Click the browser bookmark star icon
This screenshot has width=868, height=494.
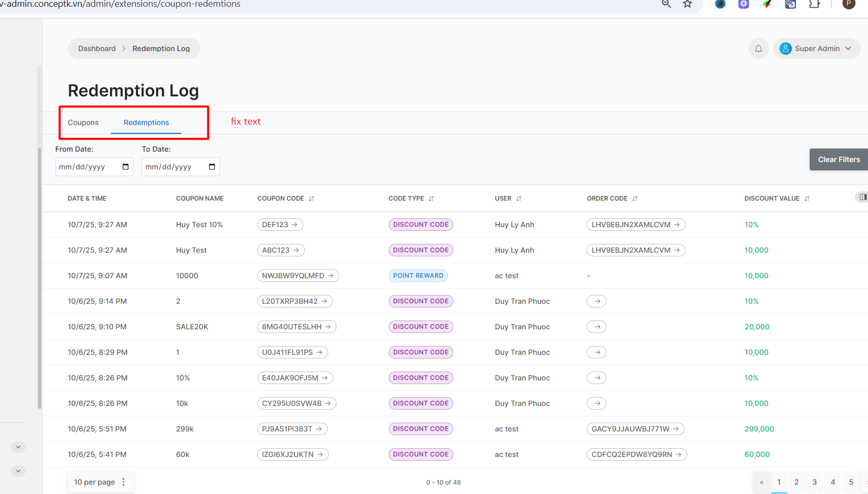[687, 4]
